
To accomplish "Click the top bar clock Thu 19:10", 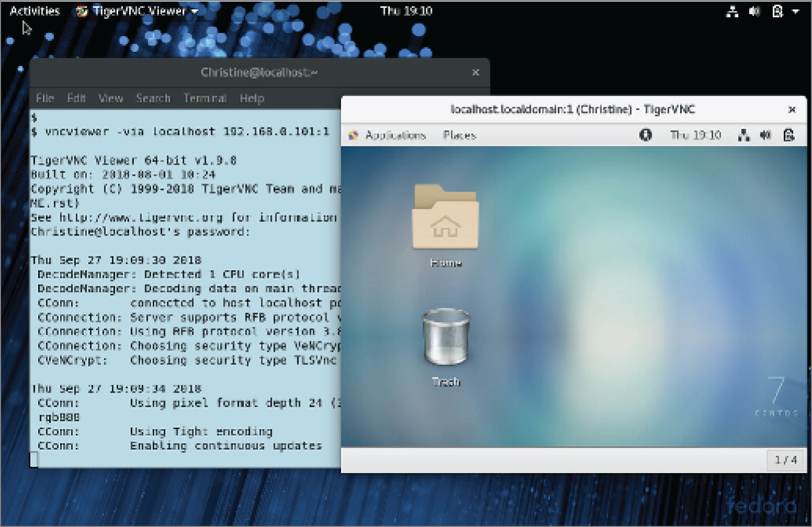I will click(x=406, y=10).
